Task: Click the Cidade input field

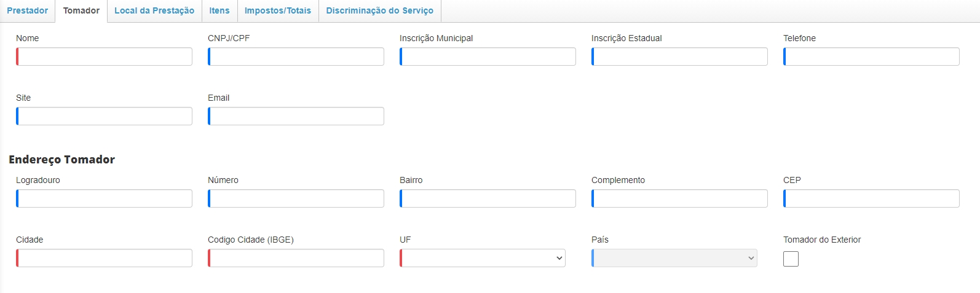Action: coord(105,258)
